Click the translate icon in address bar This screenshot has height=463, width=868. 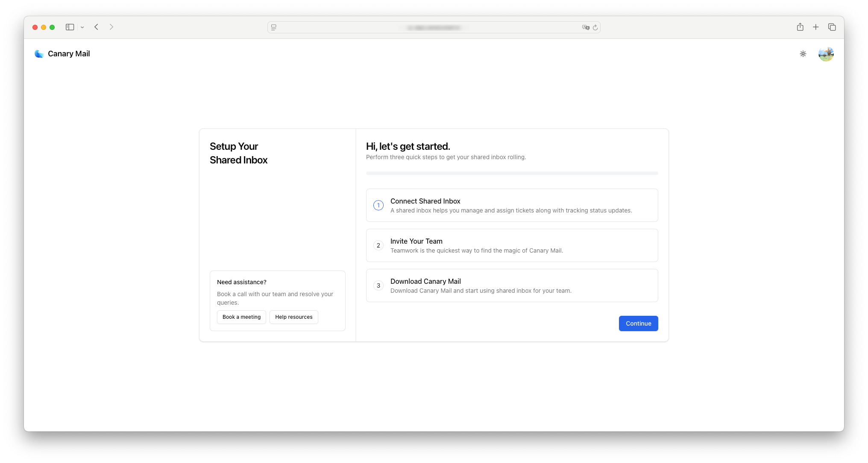[585, 27]
